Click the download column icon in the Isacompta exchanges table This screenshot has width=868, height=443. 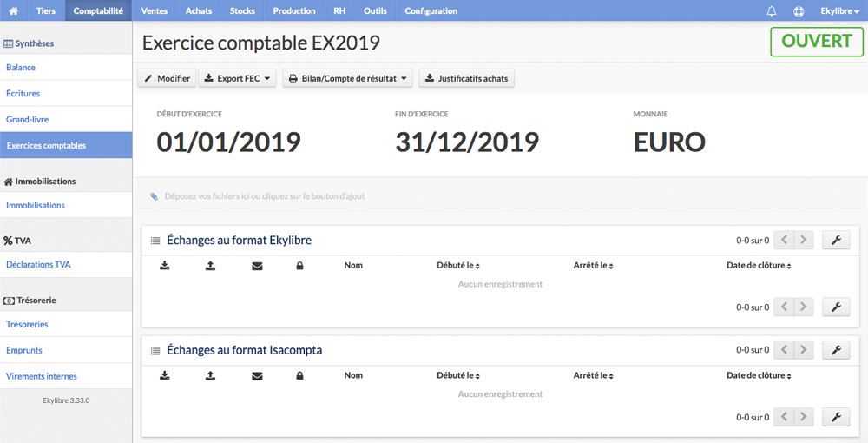(x=164, y=375)
